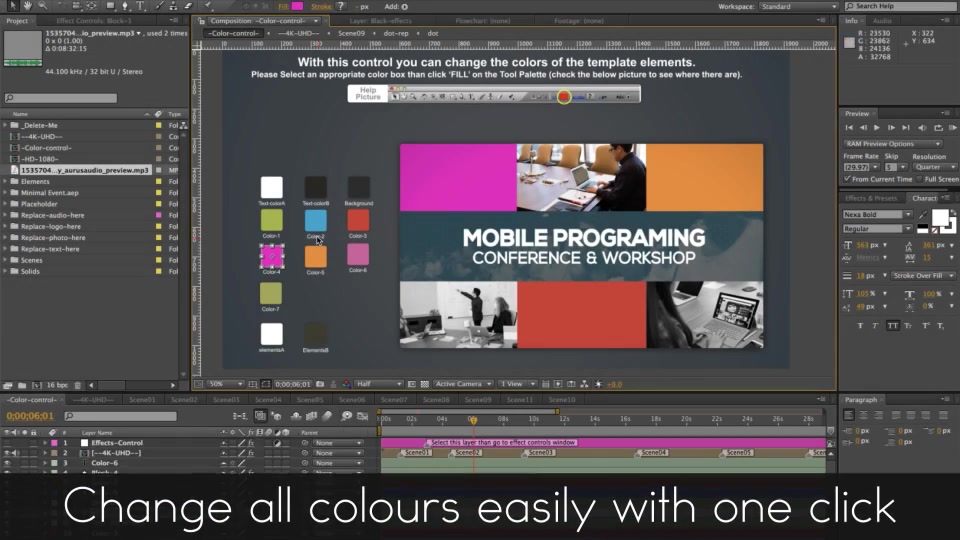Expand the Effects-Control layer properties

[x=45, y=443]
